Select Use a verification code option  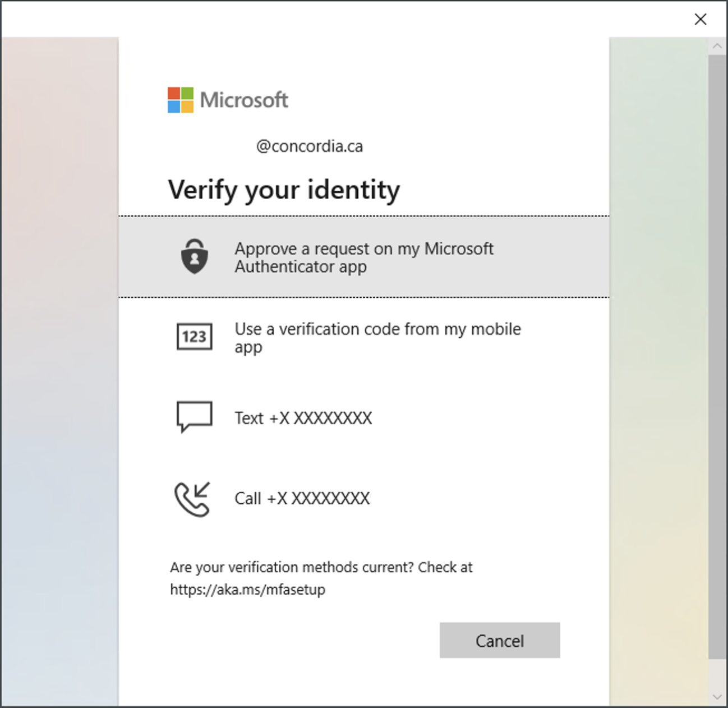tap(364, 337)
